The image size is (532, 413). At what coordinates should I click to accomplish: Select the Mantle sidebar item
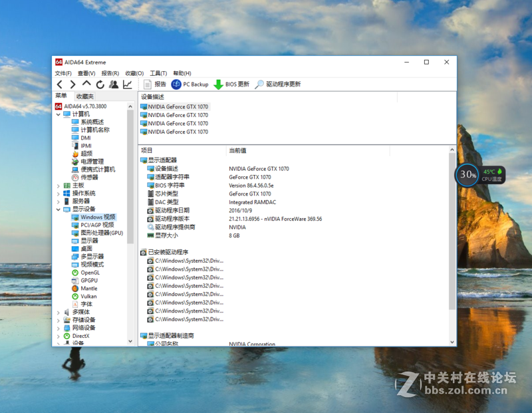tap(88, 288)
